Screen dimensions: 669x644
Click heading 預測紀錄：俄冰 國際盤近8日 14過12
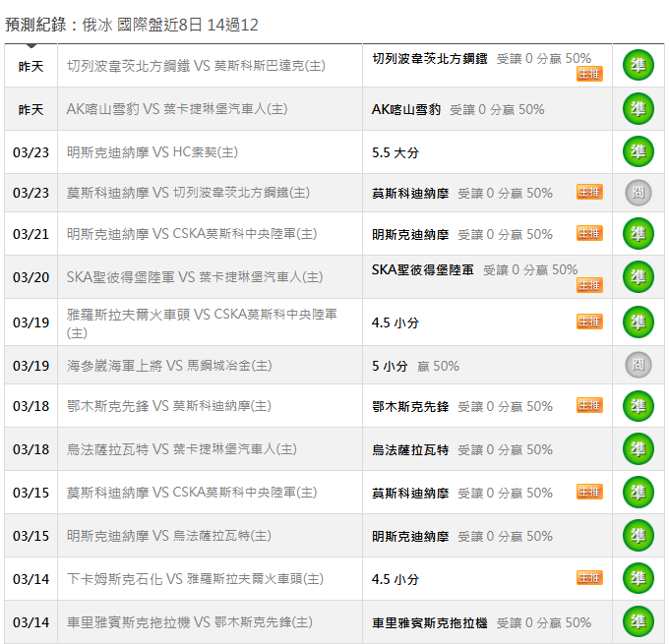[x=132, y=25]
